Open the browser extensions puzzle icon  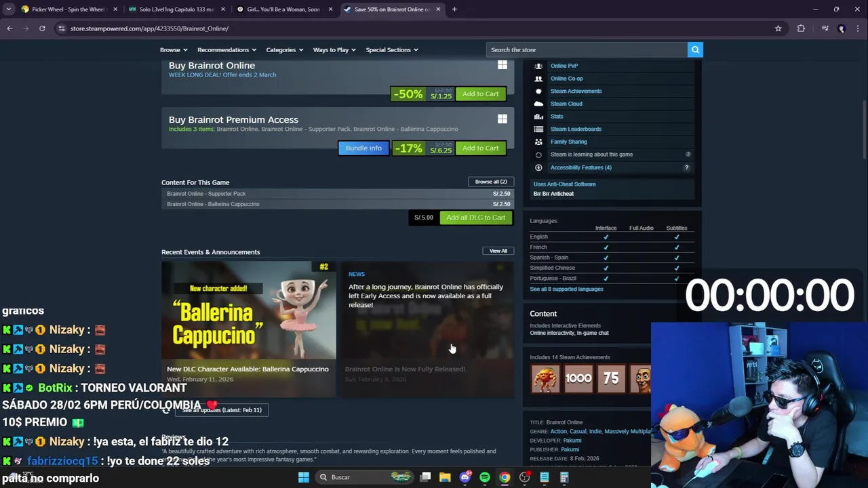point(801,28)
